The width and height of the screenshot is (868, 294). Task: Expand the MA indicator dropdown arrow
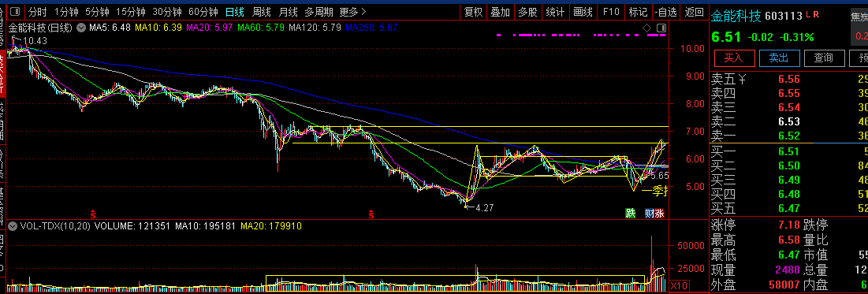coord(81,27)
